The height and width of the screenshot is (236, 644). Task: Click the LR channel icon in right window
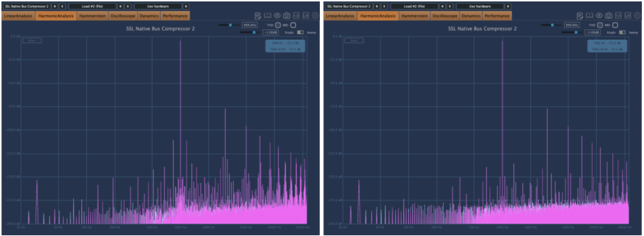pyautogui.click(x=628, y=16)
